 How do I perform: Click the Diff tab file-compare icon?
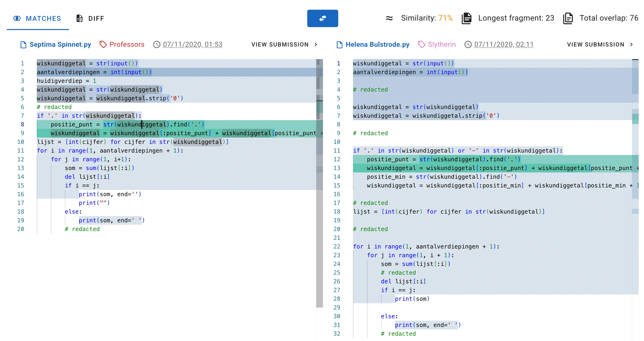pos(79,18)
